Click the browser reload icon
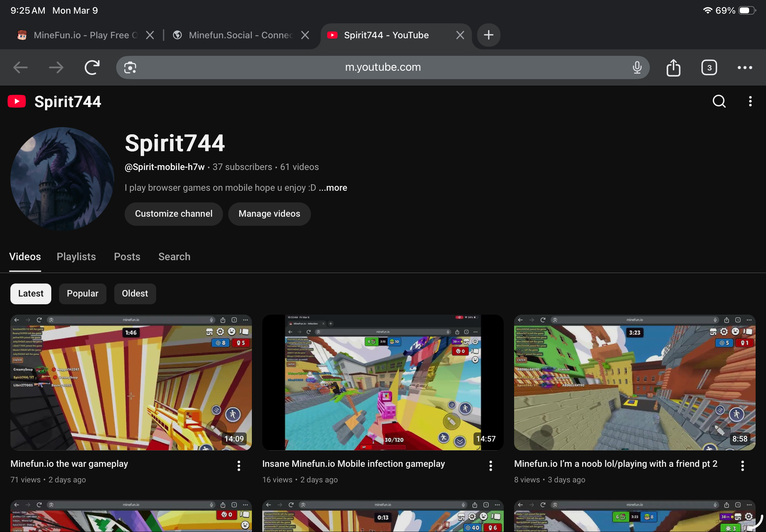 click(x=92, y=68)
